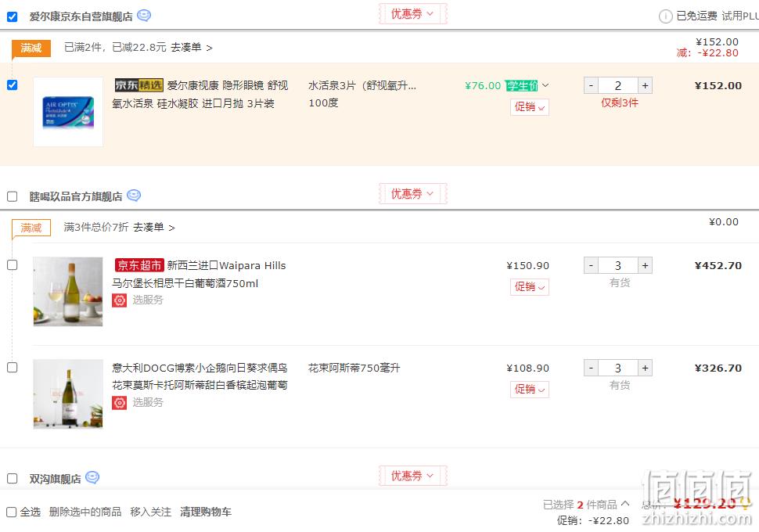
Task: Open 爱尔康视康 隐形眼镜 product title
Action: [x=200, y=95]
